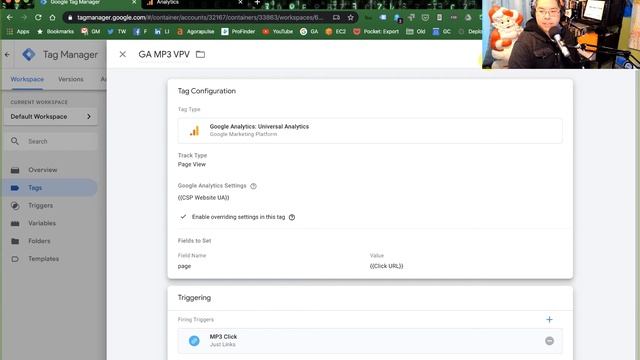The image size is (640, 360).
Task: Open the Old bookmarks folder
Action: coord(416,31)
